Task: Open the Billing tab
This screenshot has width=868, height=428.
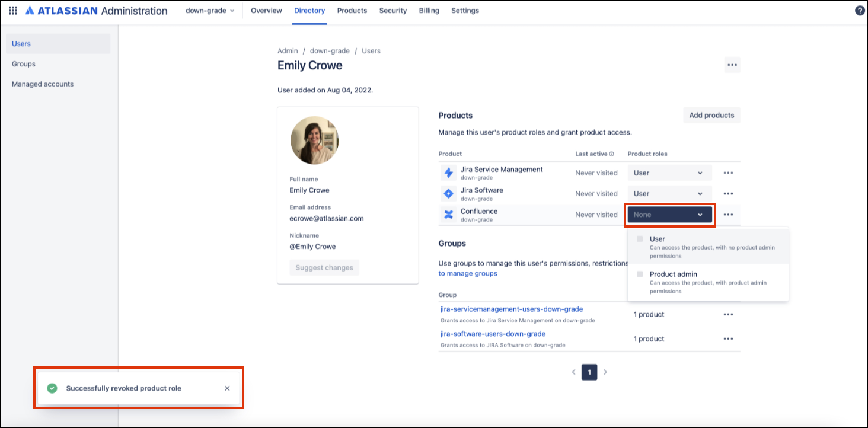Action: [429, 11]
